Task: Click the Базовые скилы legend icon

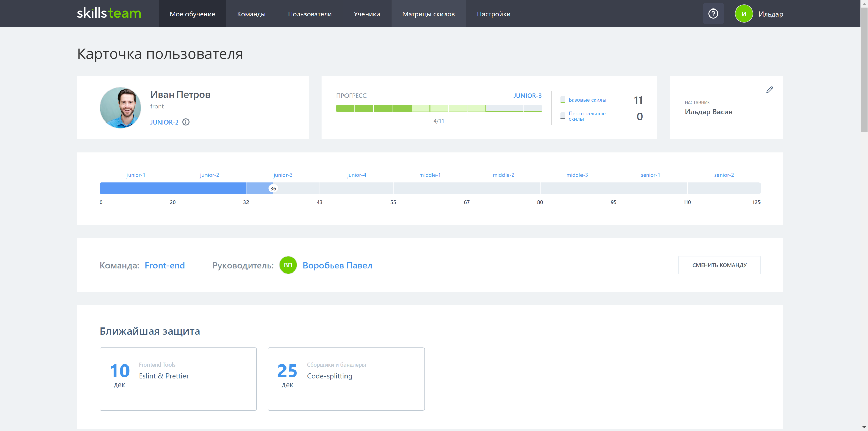Action: (563, 100)
